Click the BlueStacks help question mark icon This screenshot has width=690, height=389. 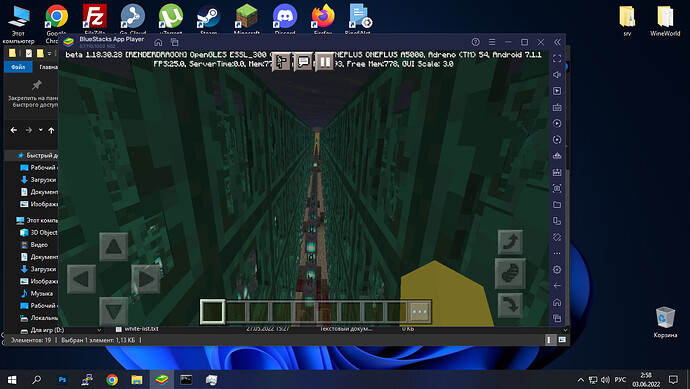point(475,42)
